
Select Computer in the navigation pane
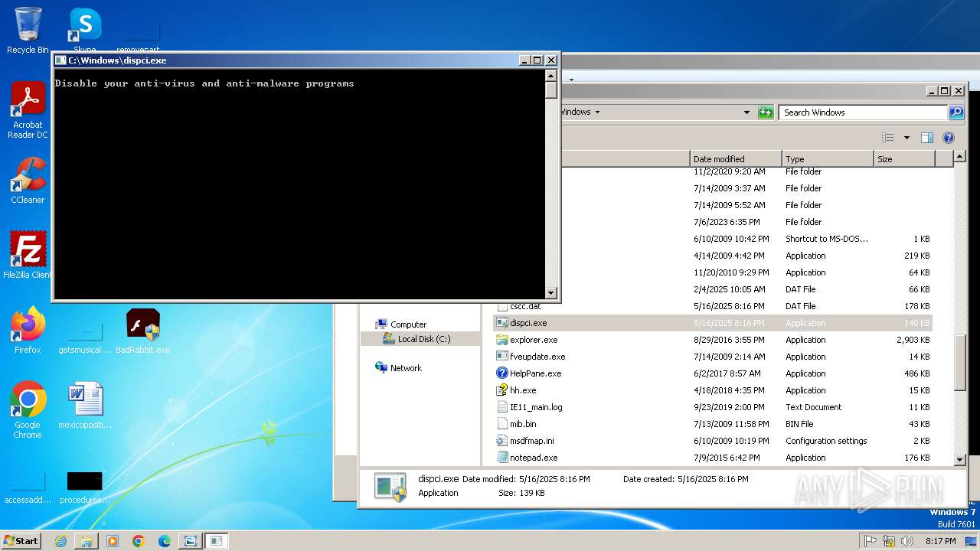[x=408, y=324]
